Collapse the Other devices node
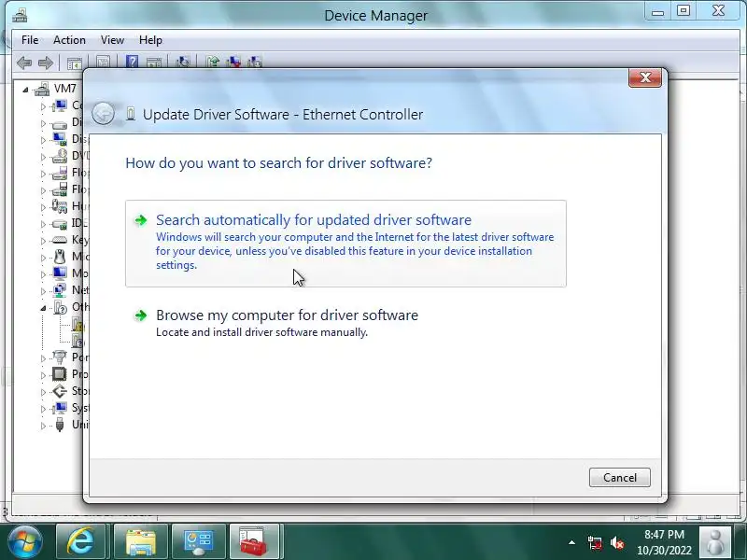 click(43, 308)
